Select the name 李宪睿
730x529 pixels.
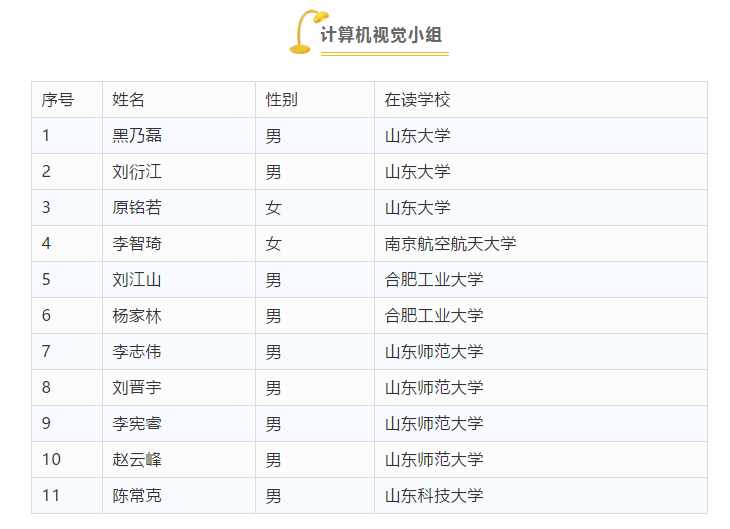click(137, 424)
